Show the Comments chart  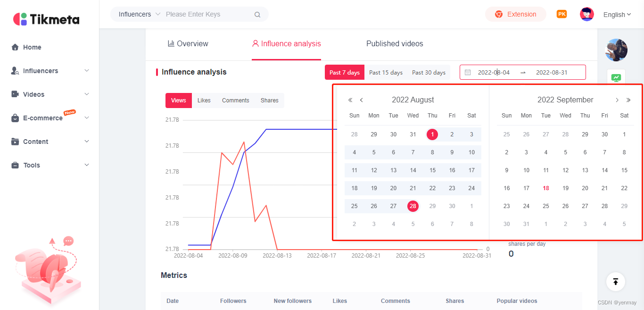(236, 101)
